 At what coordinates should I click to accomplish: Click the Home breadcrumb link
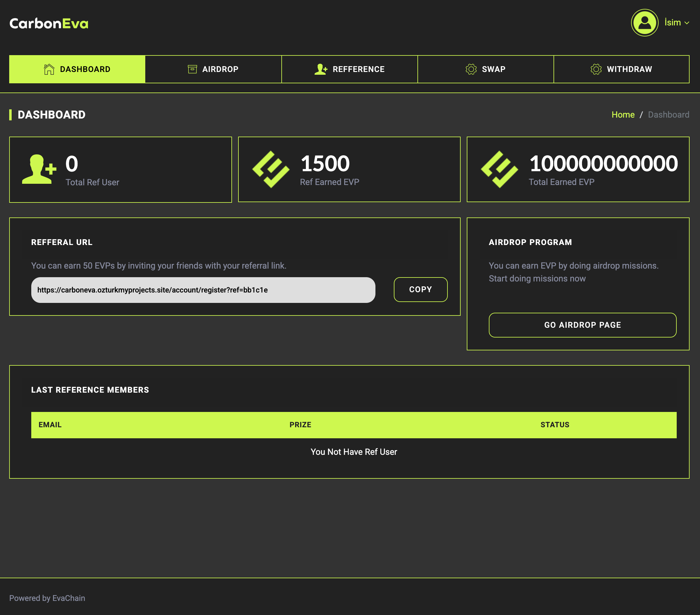click(x=623, y=115)
